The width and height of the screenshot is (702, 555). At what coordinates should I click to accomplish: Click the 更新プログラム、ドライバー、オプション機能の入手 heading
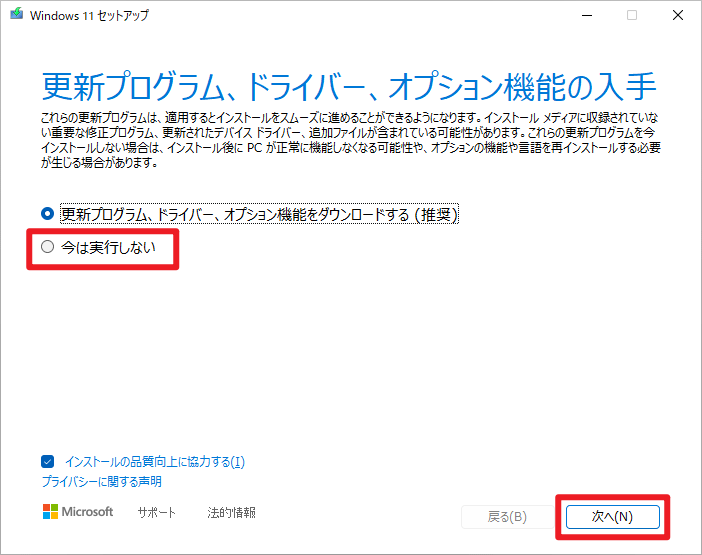pos(349,86)
